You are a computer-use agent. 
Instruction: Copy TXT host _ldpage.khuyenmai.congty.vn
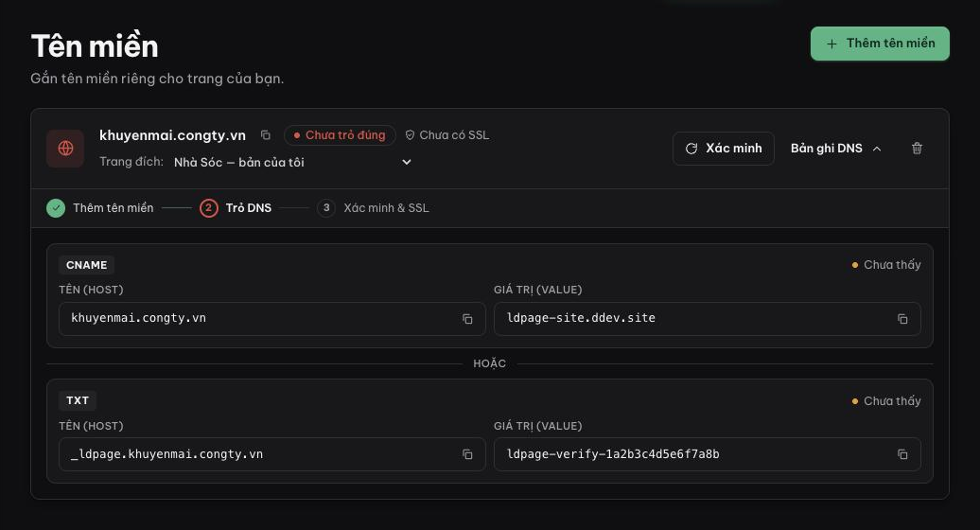[467, 454]
